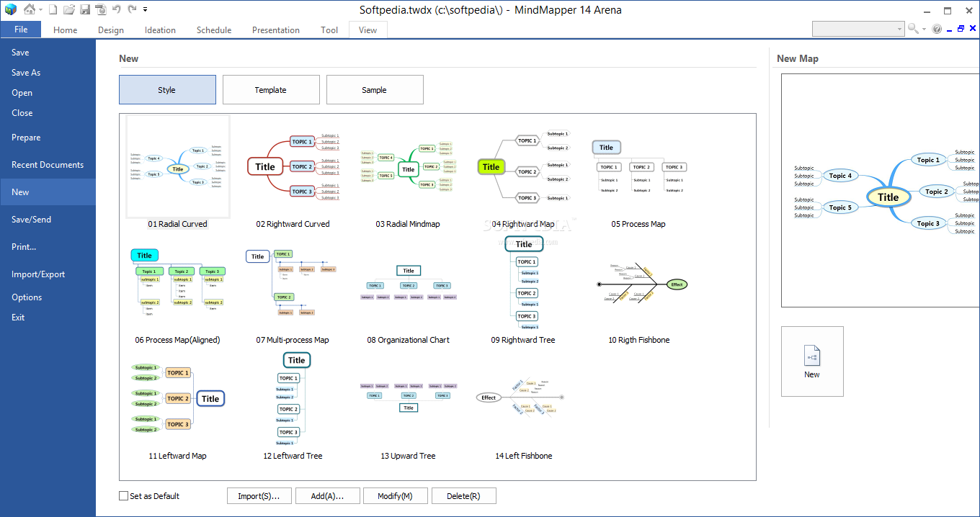Click the redo arrow icon

pos(132,9)
